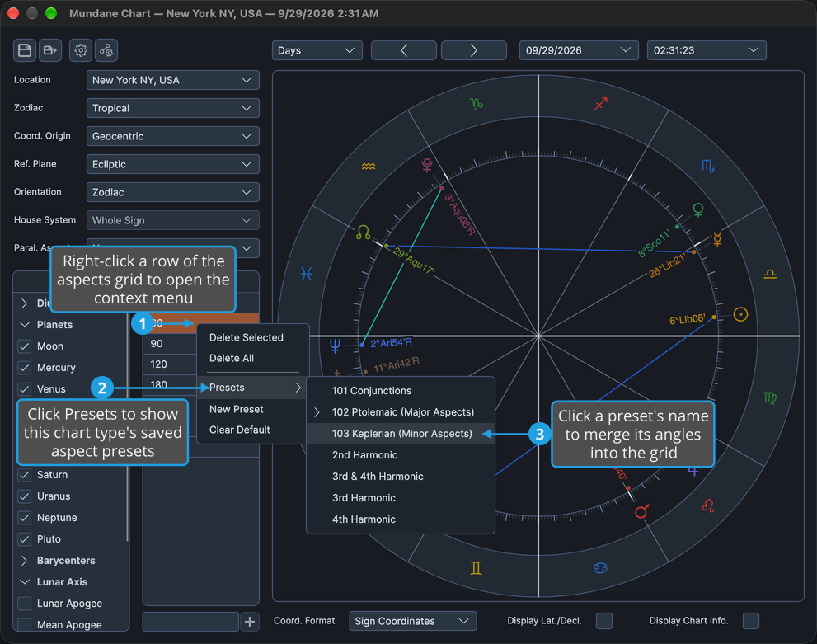Click the Virgo sign symbol
The height and width of the screenshot is (644, 817).
[770, 398]
